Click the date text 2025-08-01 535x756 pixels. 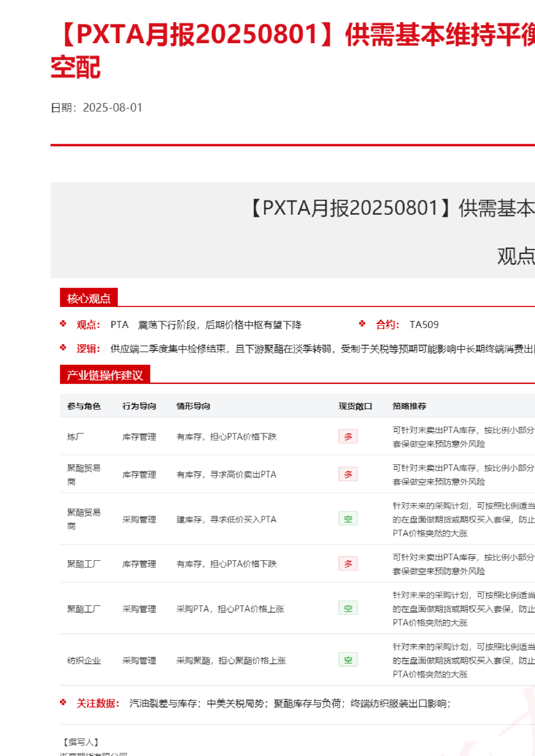[113, 108]
